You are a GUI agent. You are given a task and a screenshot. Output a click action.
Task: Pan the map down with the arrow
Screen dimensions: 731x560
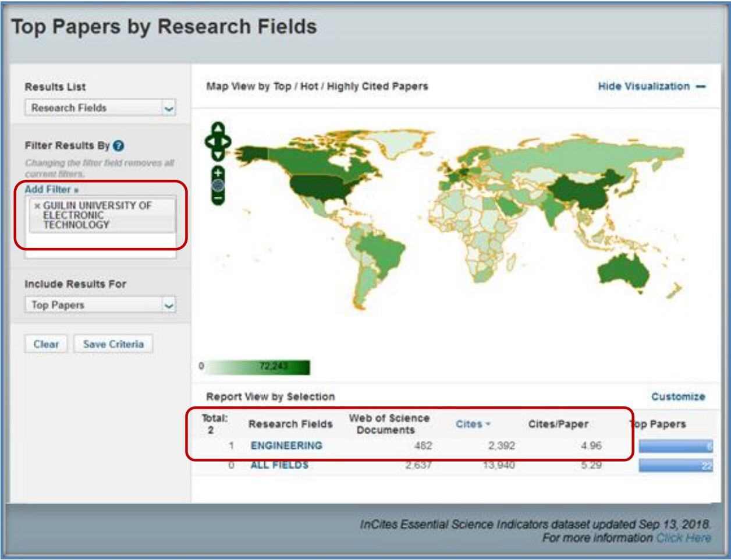coord(218,155)
